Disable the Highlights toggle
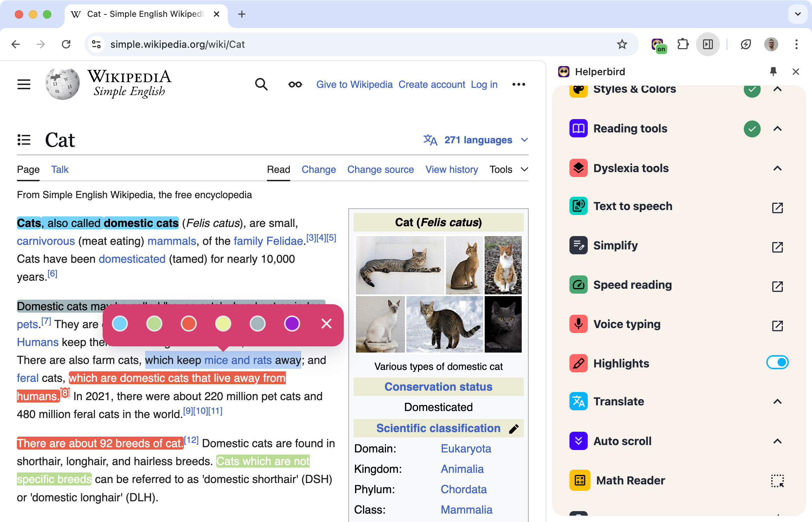Image resolution: width=812 pixels, height=522 pixels. [778, 363]
